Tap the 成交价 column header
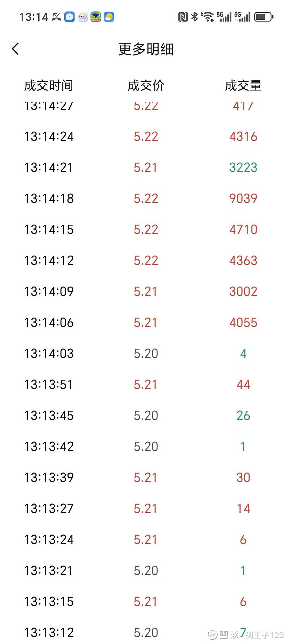292x644 pixels. coord(146,85)
